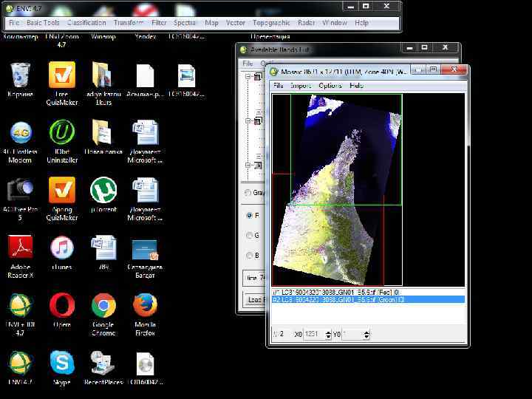Viewport: 532px width, 399px height.
Task: Open File menu in Available Bands List
Action: click(x=248, y=64)
